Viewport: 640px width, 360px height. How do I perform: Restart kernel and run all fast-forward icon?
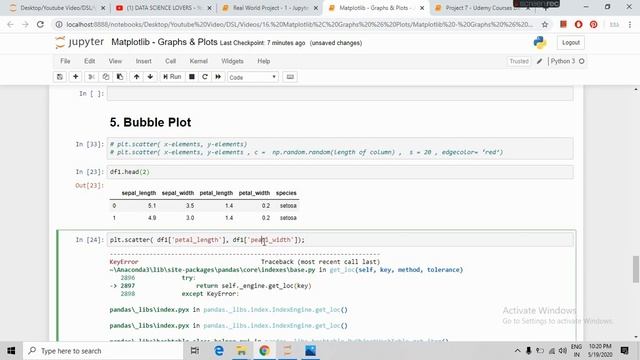[218, 77]
